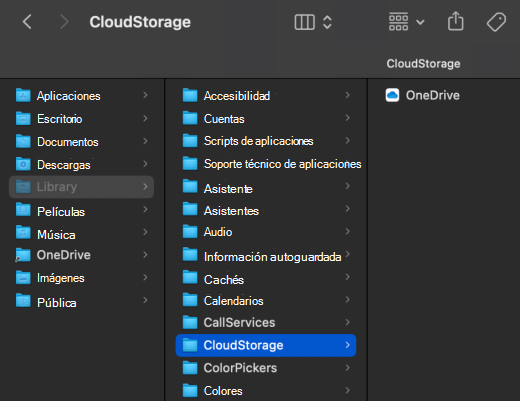Select the 'Asistentes' folder name
The height and width of the screenshot is (401, 520).
(x=231, y=211)
